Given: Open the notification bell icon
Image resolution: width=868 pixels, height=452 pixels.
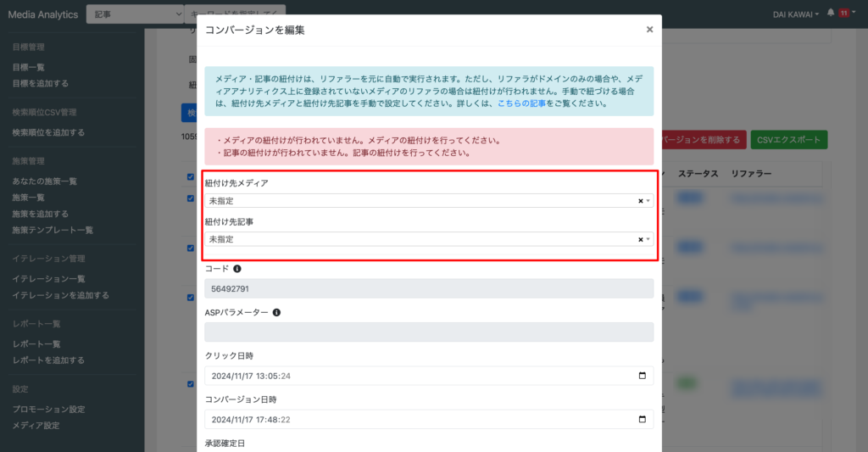Looking at the screenshot, I should (x=831, y=13).
